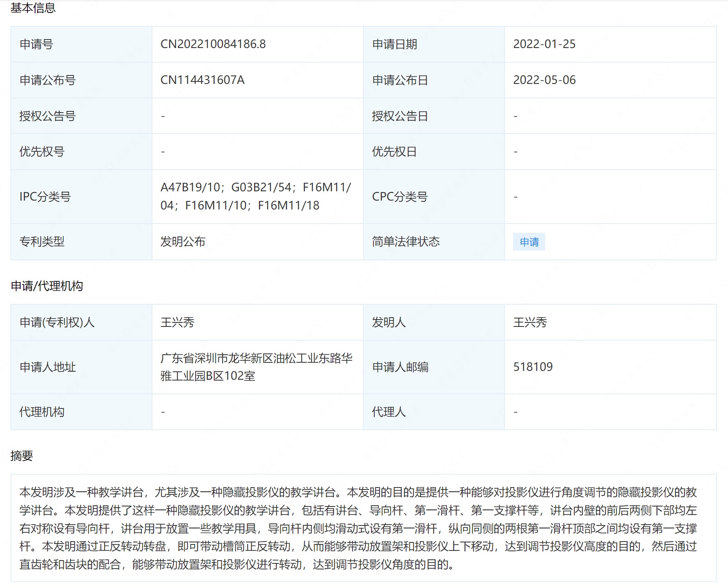728x588 pixels.
Task: Click the 申请人地址 label
Action: 48,367
